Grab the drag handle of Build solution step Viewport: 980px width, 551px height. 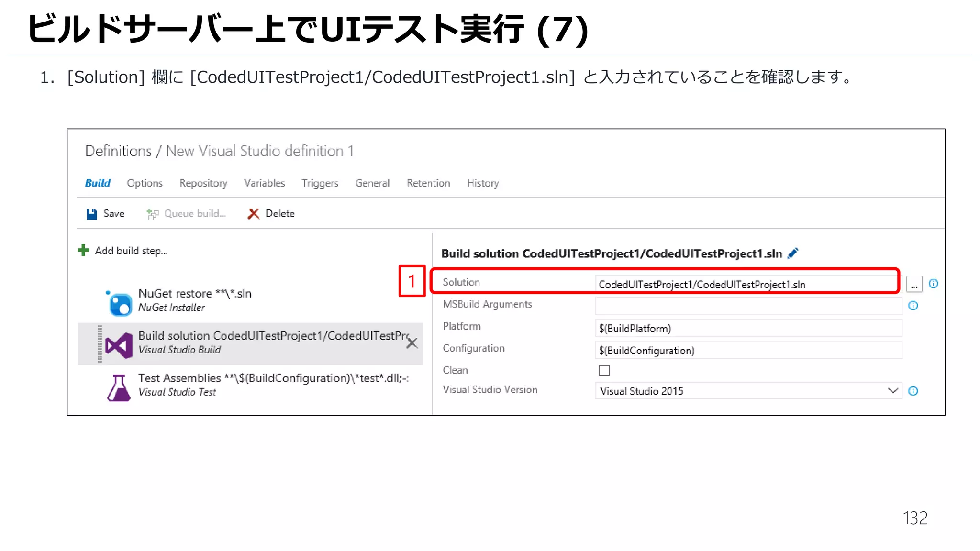click(100, 344)
